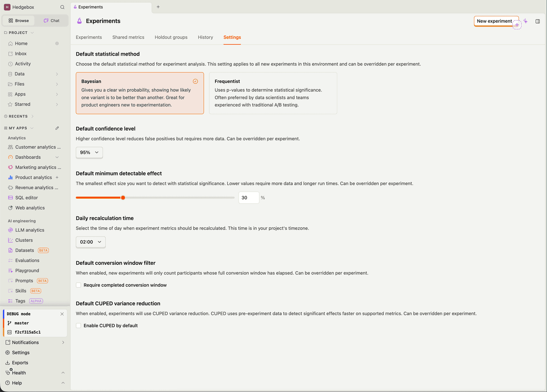Open the Inbox icon in the sidebar
The height and width of the screenshot is (392, 547).
10,54
